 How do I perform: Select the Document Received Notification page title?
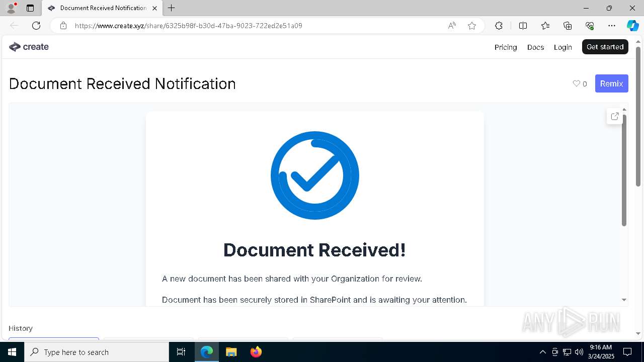point(122,83)
